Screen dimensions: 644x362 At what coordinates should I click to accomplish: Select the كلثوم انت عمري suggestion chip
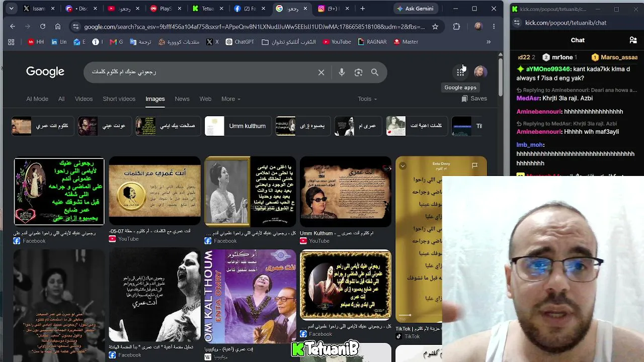click(x=42, y=126)
